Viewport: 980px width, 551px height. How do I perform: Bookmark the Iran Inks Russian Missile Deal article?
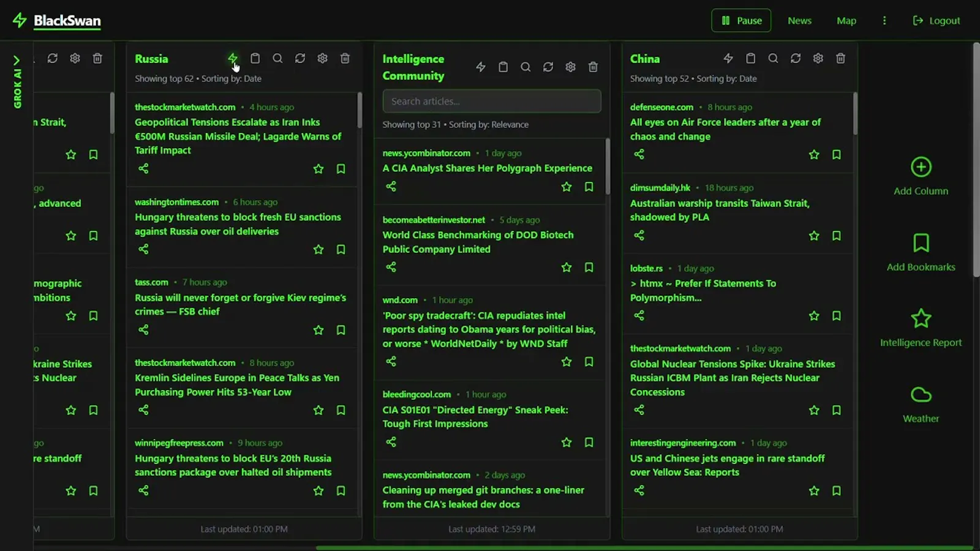click(x=341, y=169)
